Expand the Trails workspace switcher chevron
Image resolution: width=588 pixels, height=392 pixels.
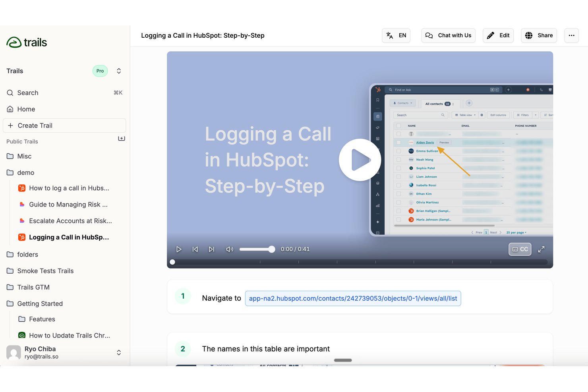pyautogui.click(x=119, y=71)
